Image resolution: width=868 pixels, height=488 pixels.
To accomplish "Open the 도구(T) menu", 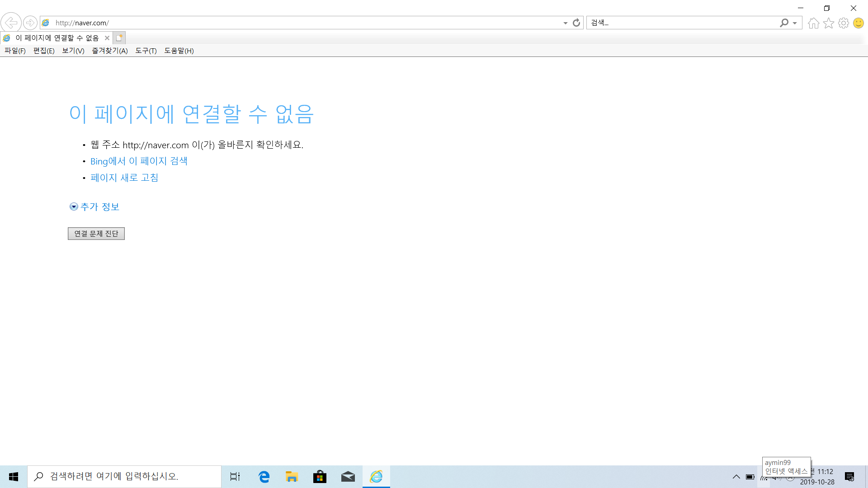I will 146,51.
